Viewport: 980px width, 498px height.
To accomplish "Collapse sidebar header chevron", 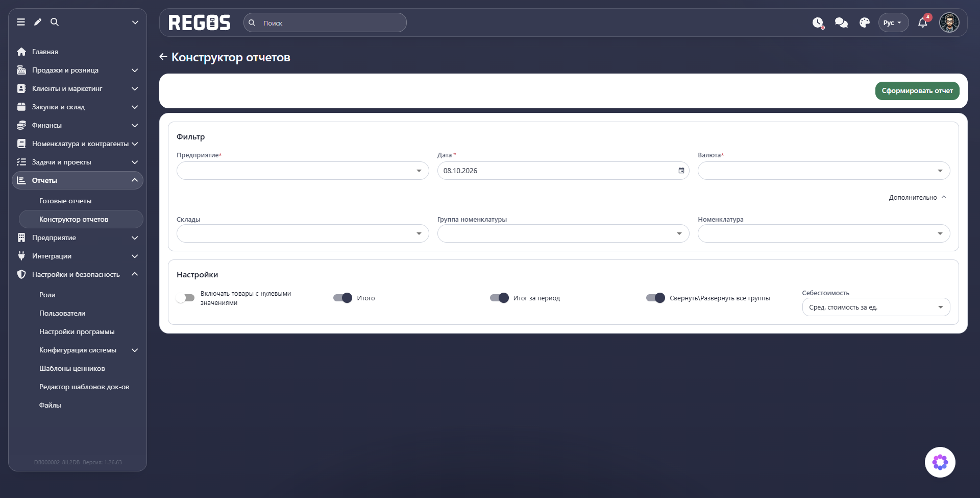I will (x=135, y=22).
